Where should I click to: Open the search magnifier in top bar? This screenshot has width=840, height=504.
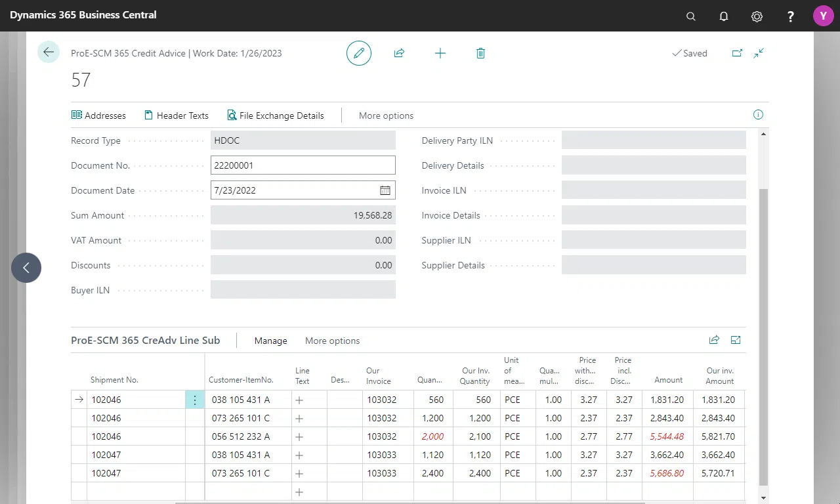(690, 16)
